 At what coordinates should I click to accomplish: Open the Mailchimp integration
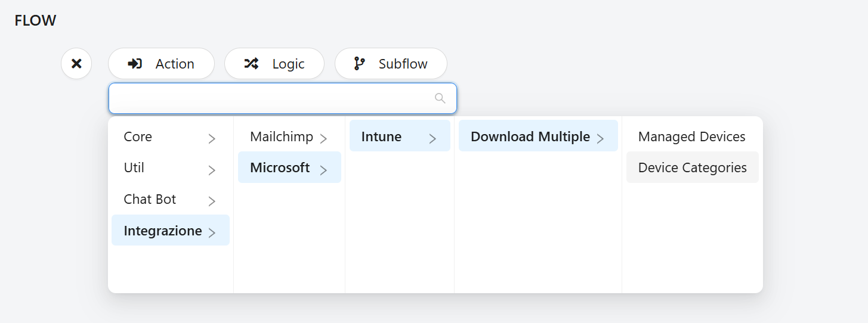pyautogui.click(x=289, y=137)
